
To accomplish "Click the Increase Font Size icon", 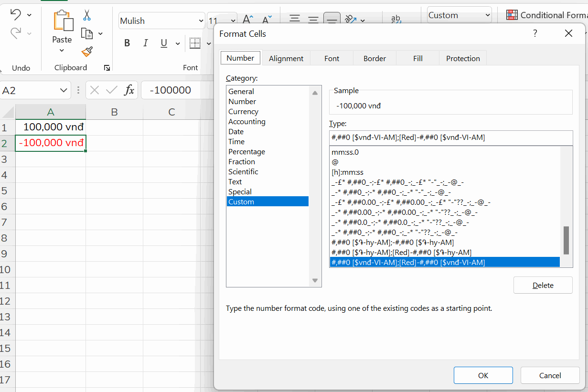I will [x=247, y=20].
